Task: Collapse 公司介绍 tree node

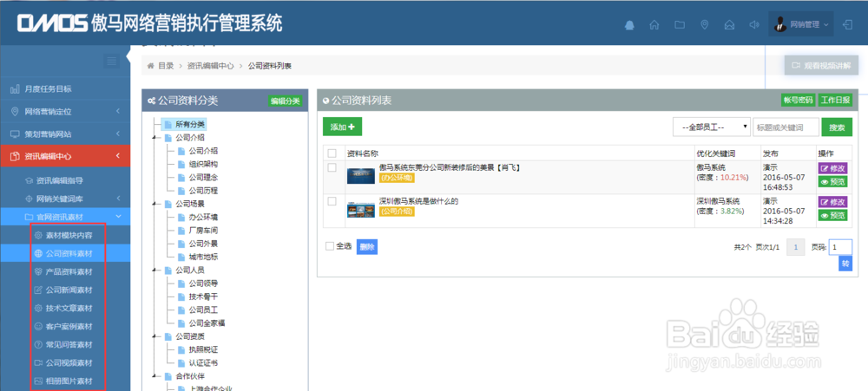Action: pyautogui.click(x=155, y=138)
